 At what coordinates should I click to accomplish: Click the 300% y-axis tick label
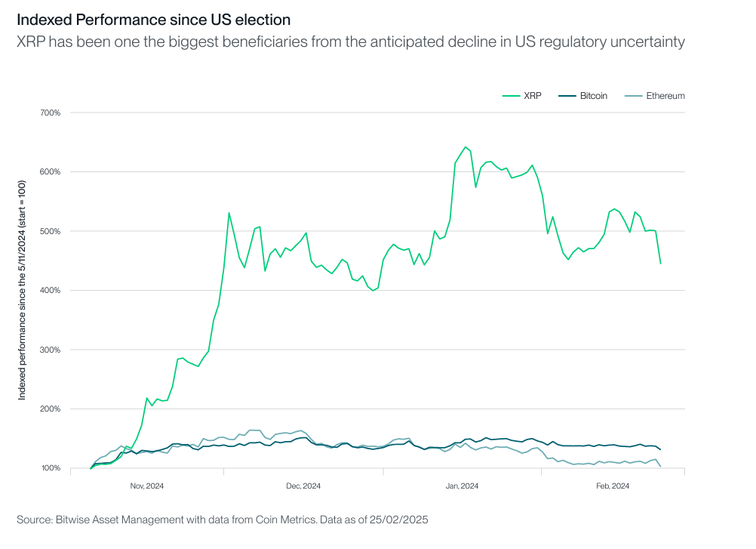50,350
